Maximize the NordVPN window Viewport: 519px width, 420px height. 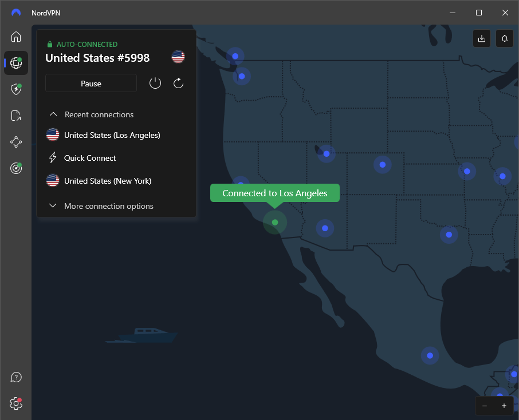(479, 13)
